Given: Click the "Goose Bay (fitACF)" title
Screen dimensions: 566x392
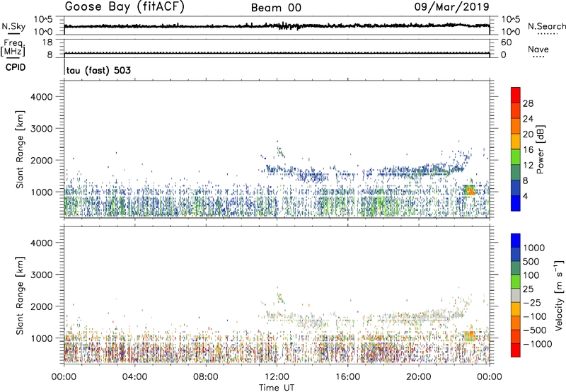Looking at the screenshot, I should 125,6.
